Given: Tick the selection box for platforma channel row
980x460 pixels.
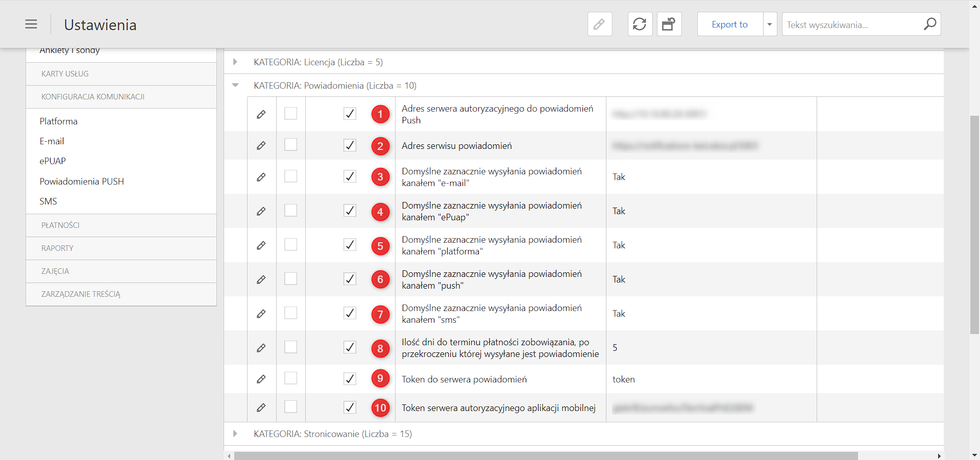Looking at the screenshot, I should [290, 245].
